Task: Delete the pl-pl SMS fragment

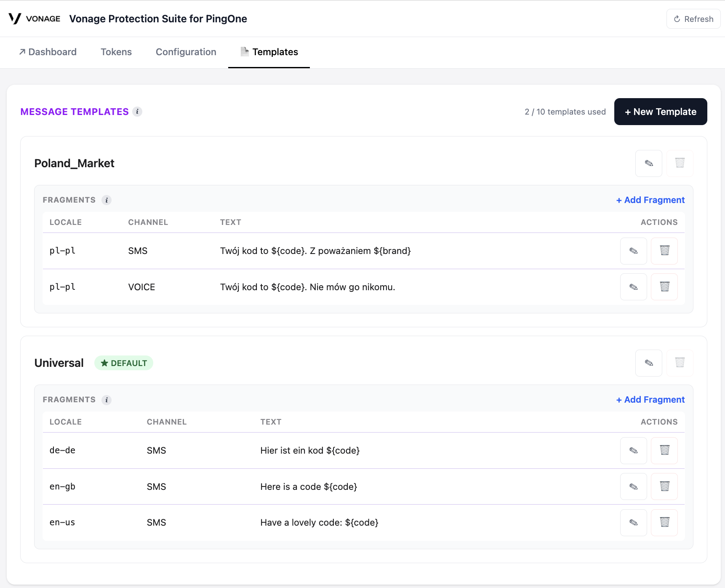Action: [x=664, y=251]
